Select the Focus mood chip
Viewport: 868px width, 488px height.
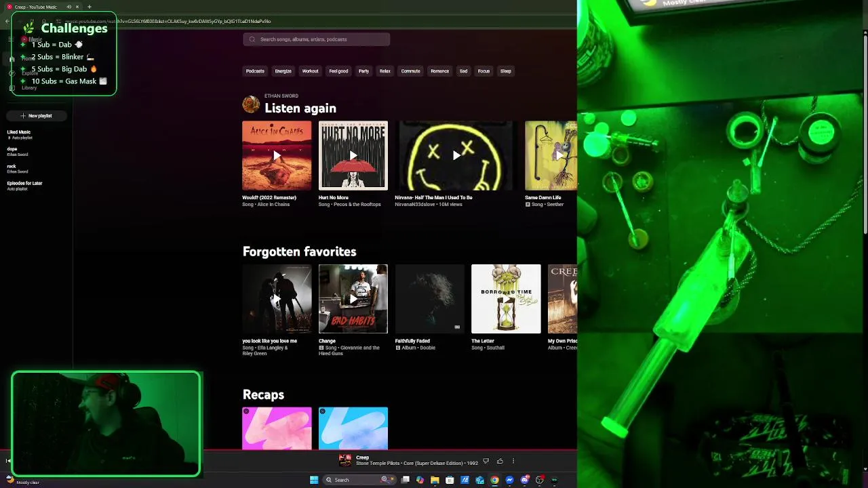(484, 71)
